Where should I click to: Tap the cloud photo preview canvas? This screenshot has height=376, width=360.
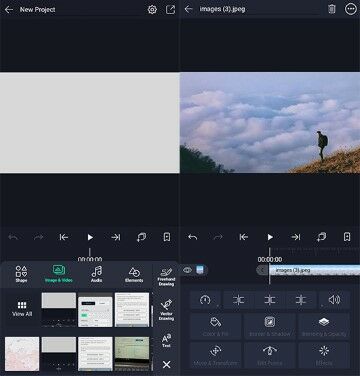click(270, 123)
